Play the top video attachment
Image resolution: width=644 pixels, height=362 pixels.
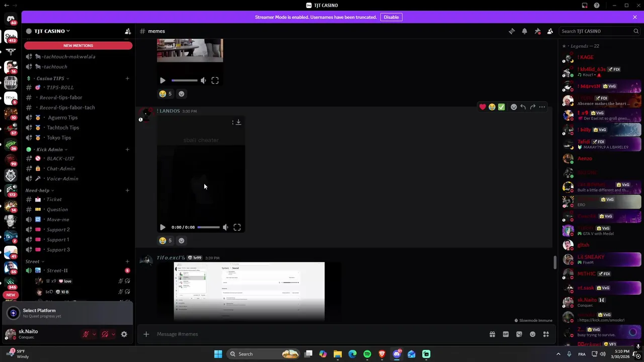pos(163,80)
